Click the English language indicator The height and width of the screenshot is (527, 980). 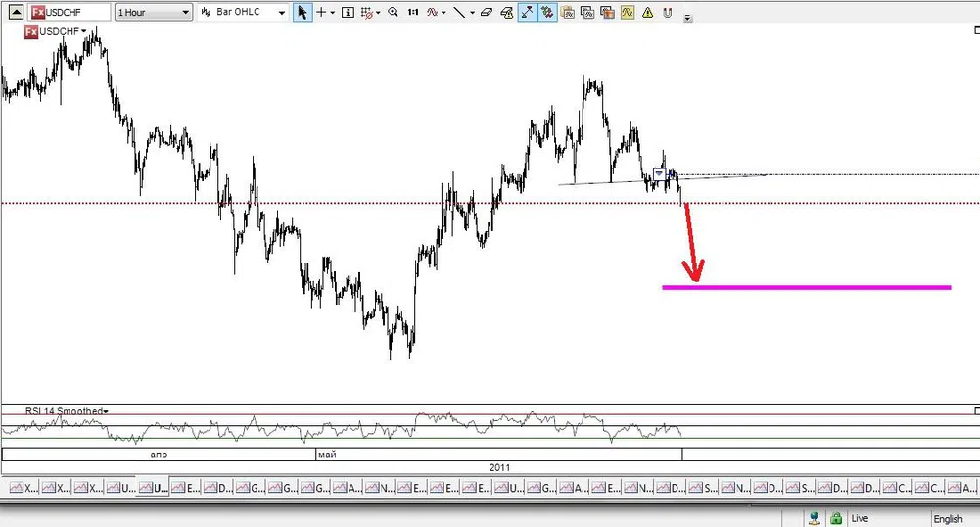(x=948, y=519)
